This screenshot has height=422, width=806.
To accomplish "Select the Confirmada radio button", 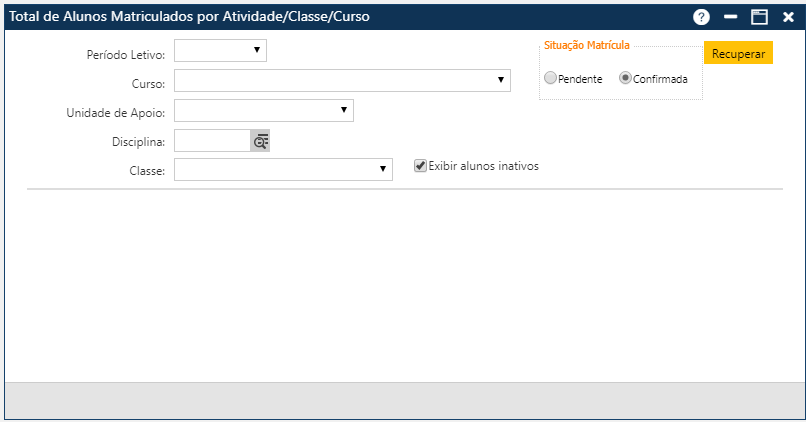I will [x=626, y=78].
